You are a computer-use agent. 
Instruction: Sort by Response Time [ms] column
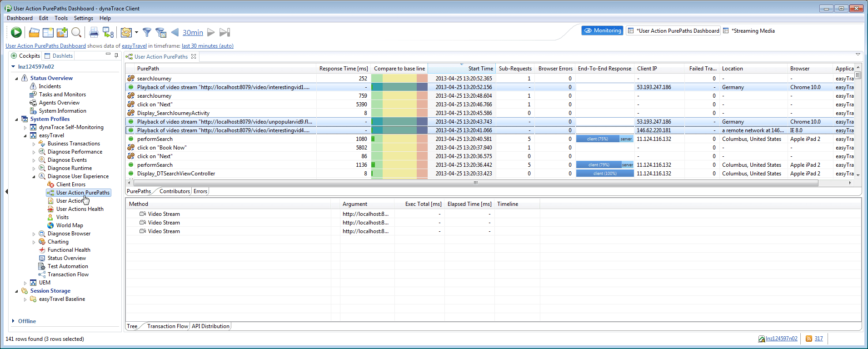[343, 69]
